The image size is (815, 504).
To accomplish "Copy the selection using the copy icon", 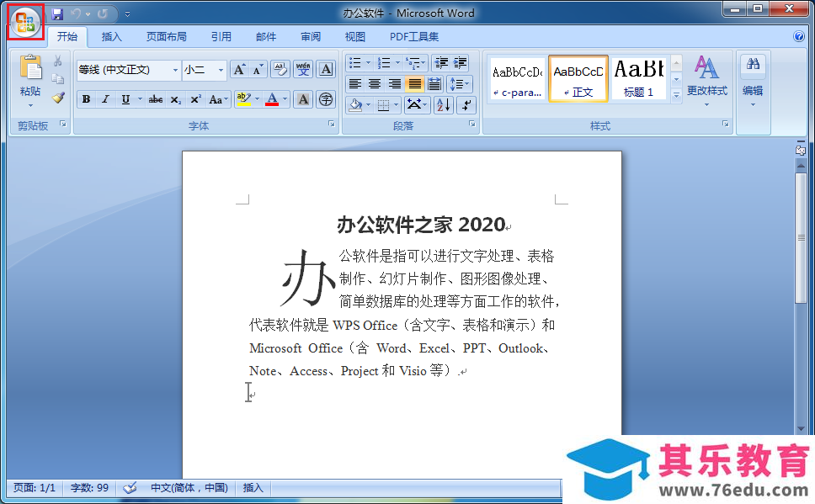I will pyautogui.click(x=58, y=79).
